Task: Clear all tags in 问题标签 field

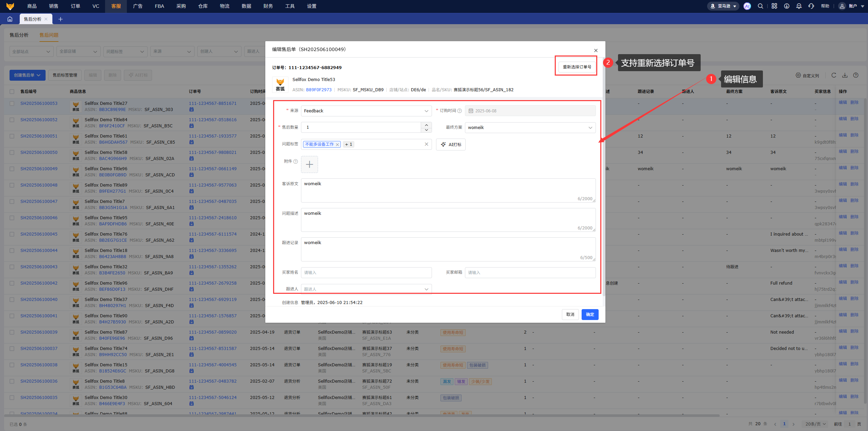Action: coord(426,144)
